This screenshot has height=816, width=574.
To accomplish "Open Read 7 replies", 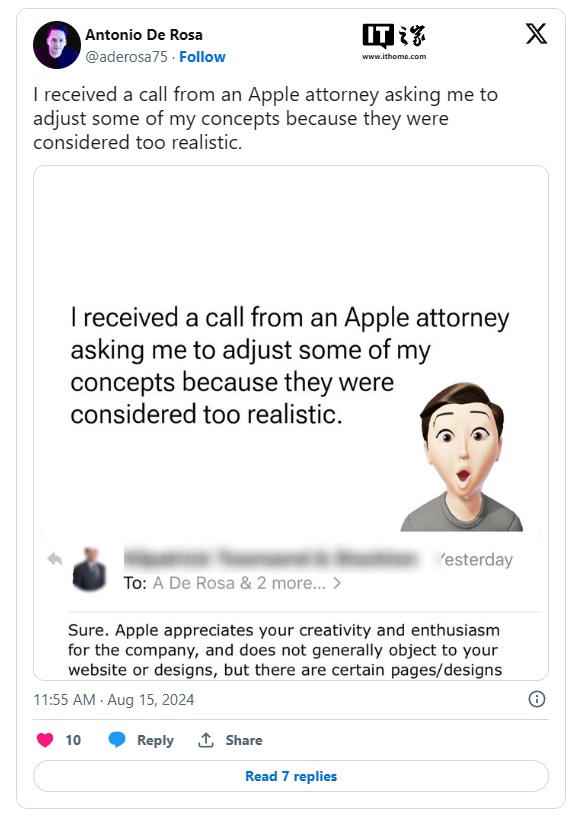I will pyautogui.click(x=291, y=776).
